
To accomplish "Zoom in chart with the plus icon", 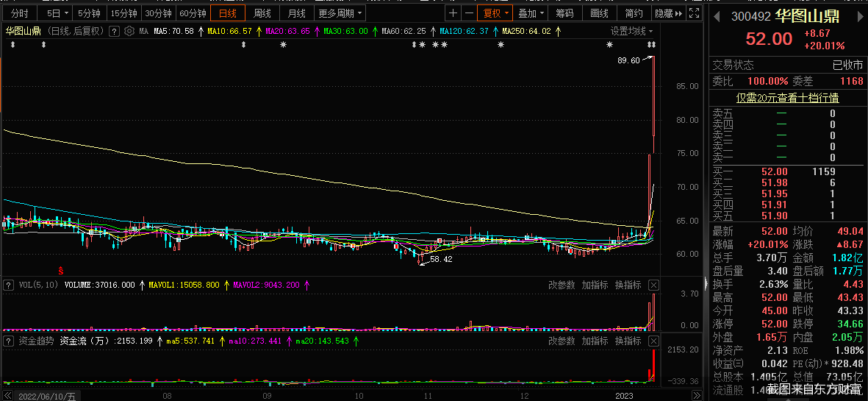I will click(x=453, y=13).
